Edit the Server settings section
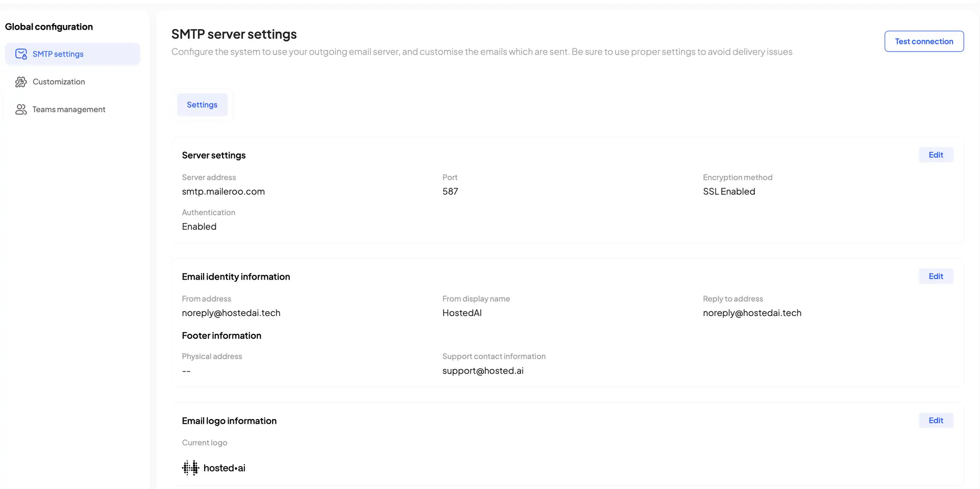Viewport: 980px width, 489px height. coord(936,154)
